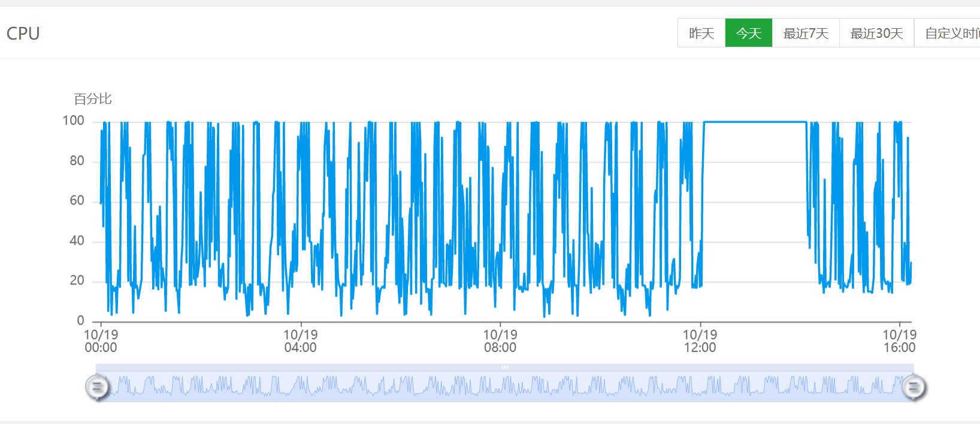This screenshot has width=980, height=424.
Task: Open the 最近7天 time range tab
Action: point(806,33)
